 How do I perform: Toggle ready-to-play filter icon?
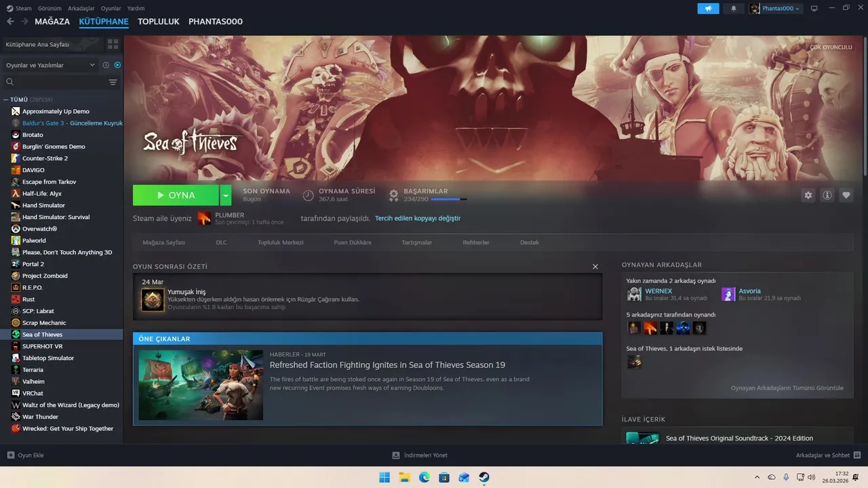117,65
